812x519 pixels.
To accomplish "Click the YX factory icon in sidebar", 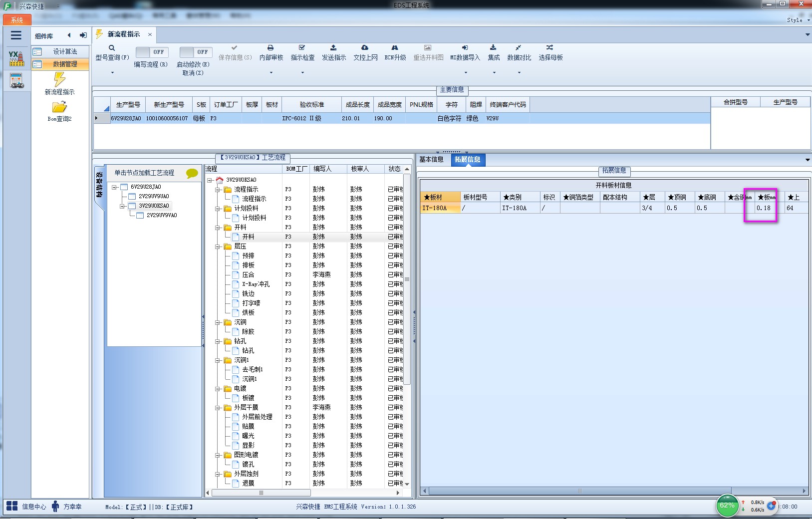I will [x=16, y=58].
